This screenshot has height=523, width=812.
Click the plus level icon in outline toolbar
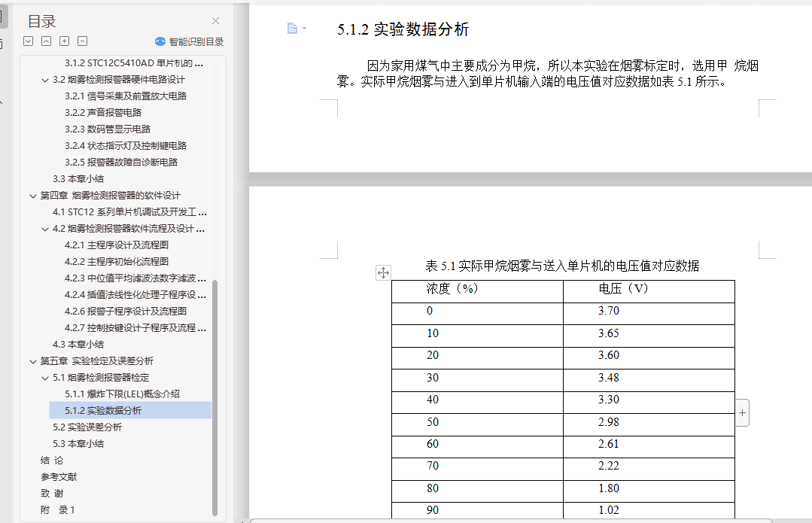click(x=64, y=41)
